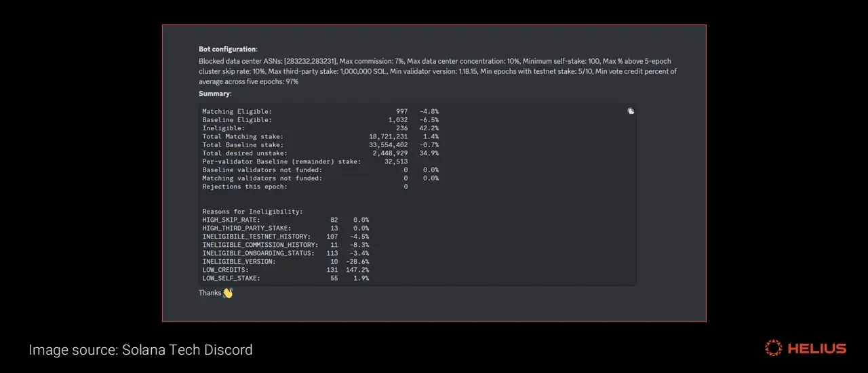Click the LOW_CREDITS row showing 147.2%
This screenshot has height=373, width=868.
(285, 270)
